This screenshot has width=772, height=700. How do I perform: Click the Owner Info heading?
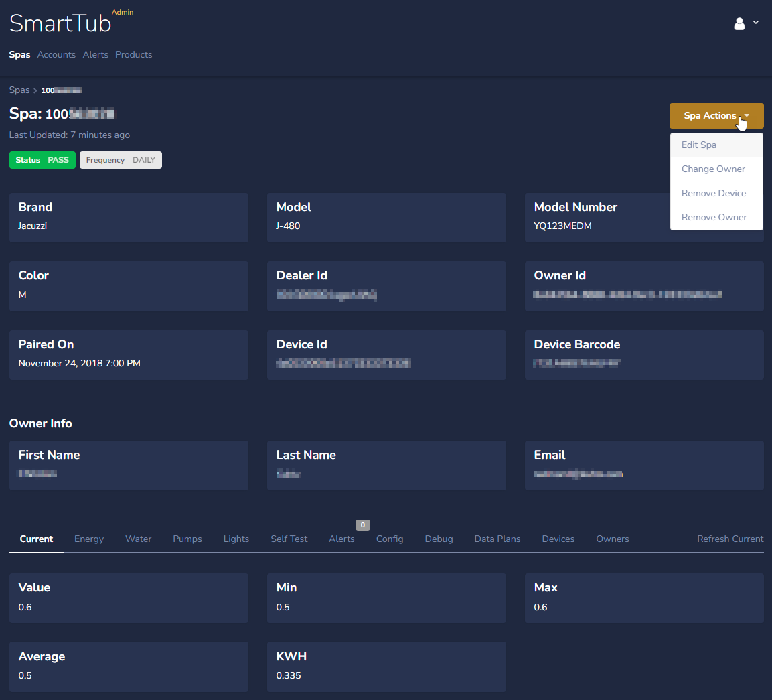(x=40, y=423)
